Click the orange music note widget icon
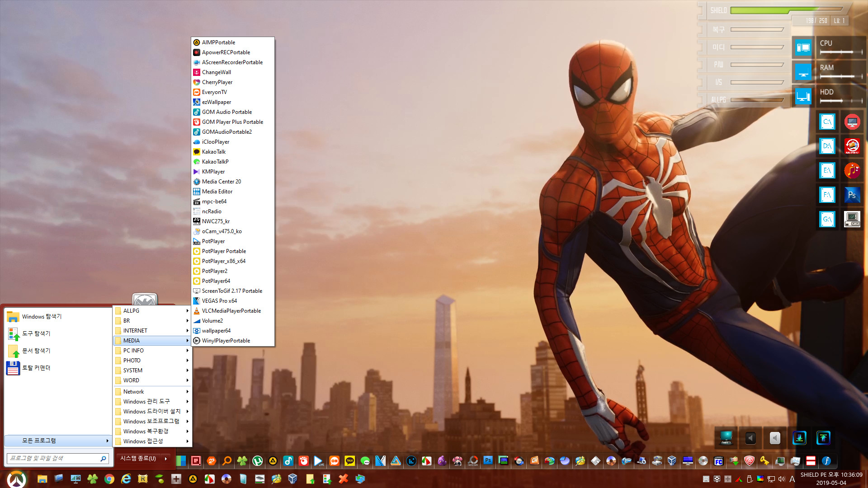 (x=852, y=171)
